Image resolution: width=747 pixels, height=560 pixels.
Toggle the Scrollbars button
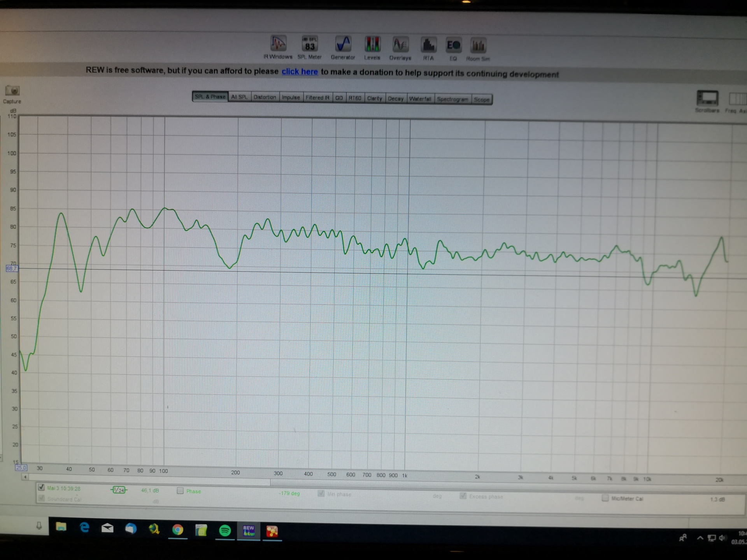click(707, 99)
